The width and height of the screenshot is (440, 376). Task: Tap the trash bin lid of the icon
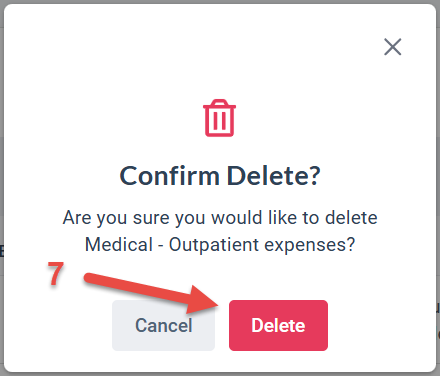pos(220,104)
